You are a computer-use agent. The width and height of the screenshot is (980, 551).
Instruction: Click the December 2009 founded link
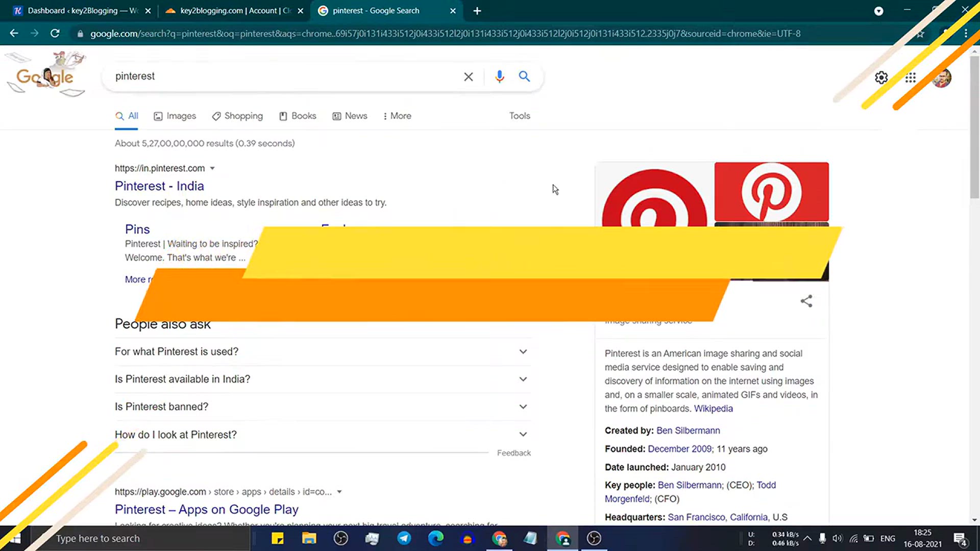click(679, 449)
